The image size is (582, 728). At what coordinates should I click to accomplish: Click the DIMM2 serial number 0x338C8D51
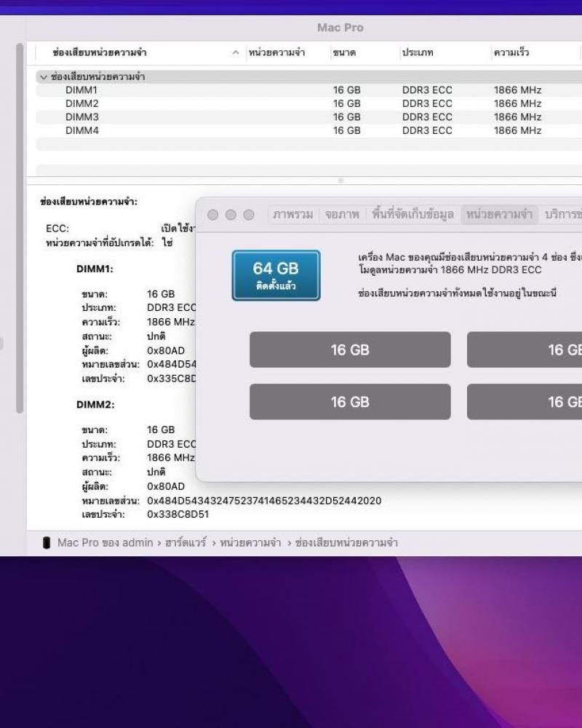pyautogui.click(x=178, y=515)
